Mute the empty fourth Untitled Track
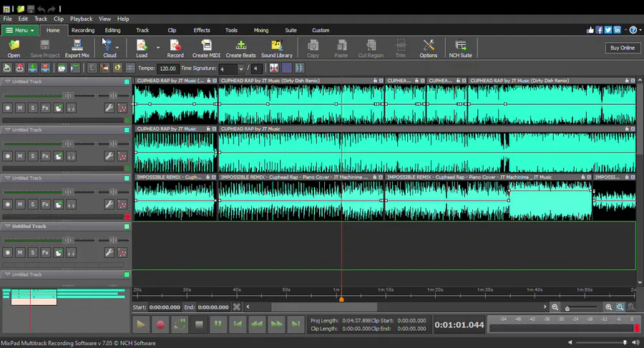 click(x=20, y=253)
